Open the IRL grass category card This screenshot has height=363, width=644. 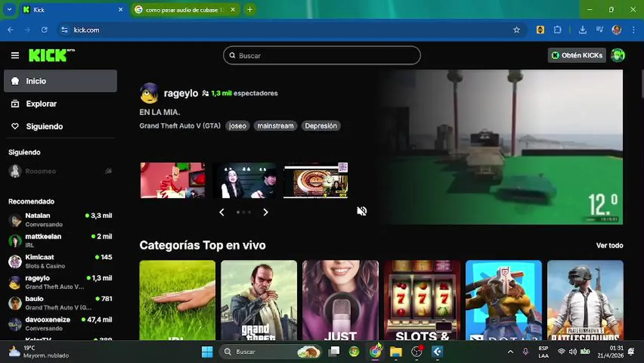(x=177, y=300)
